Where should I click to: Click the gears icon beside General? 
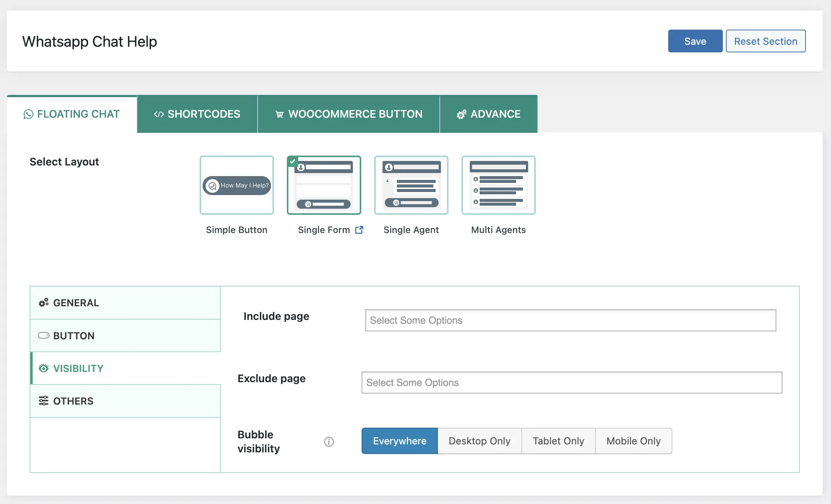point(44,302)
